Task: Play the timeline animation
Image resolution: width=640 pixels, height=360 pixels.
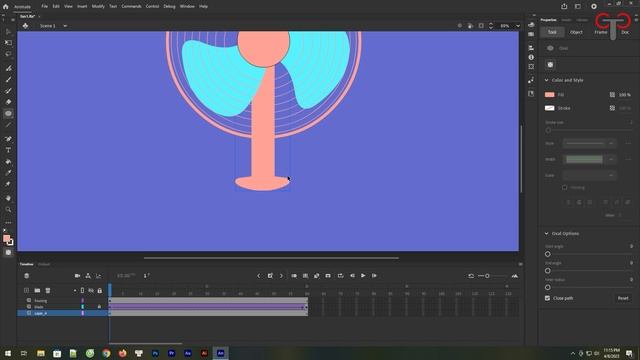Action: click(x=363, y=276)
